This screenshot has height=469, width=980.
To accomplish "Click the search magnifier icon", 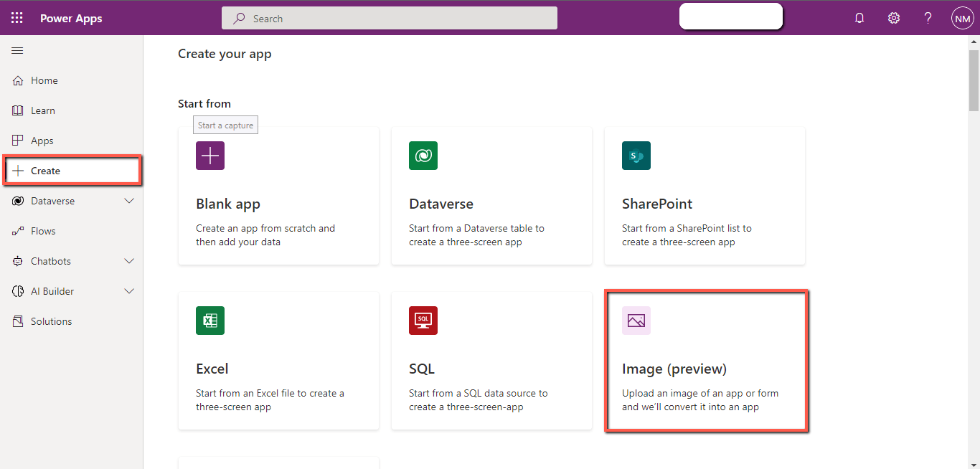I will [x=240, y=19].
